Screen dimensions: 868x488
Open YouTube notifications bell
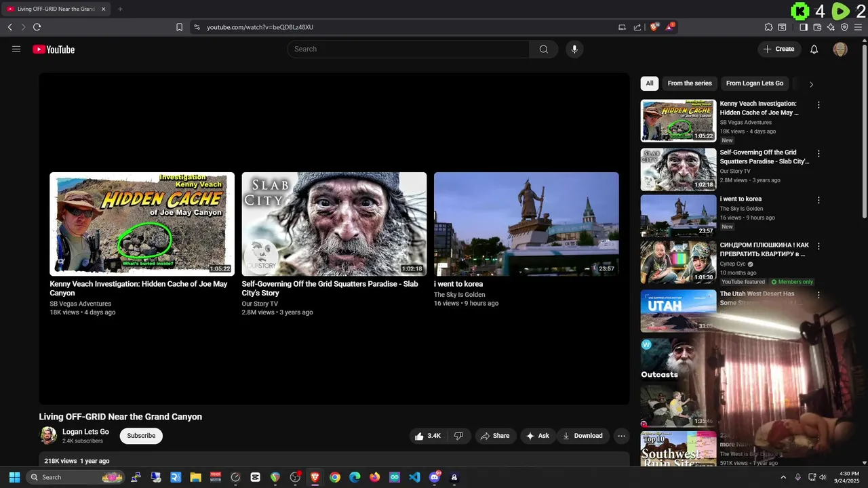tap(814, 49)
